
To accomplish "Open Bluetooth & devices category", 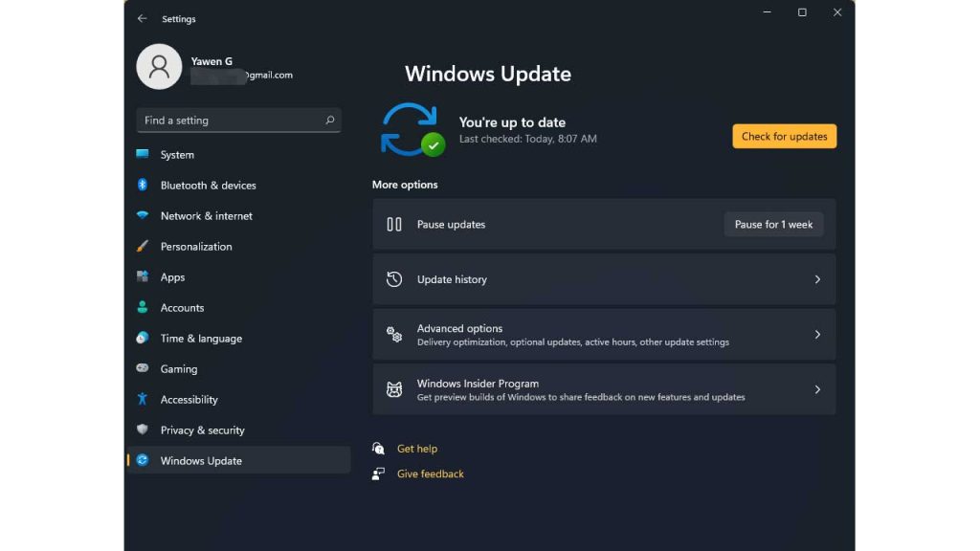I will point(238,185).
